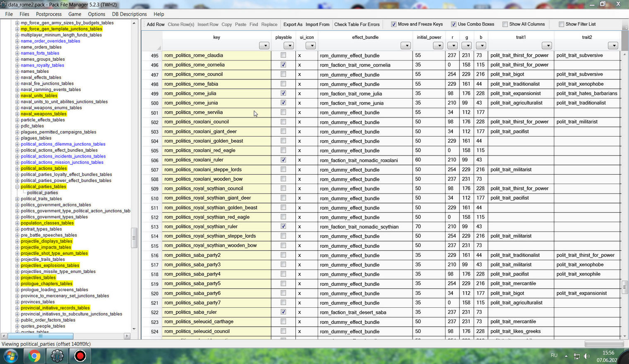The image size is (629, 364).
Task: Show hidden system tray icons arrow
Action: [566, 356]
